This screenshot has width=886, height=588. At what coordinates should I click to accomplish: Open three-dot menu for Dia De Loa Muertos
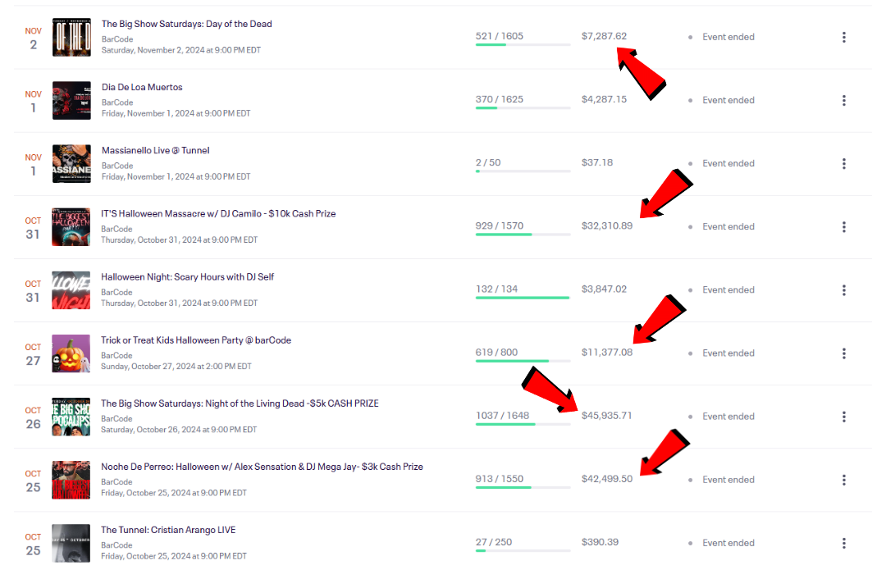coord(843,100)
